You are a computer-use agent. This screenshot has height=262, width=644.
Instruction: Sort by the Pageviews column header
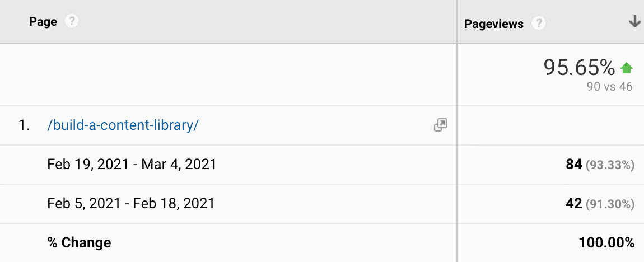[493, 24]
